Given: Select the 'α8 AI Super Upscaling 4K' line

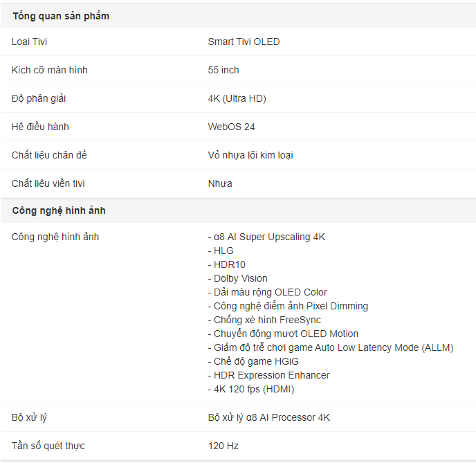Looking at the screenshot, I should [x=266, y=237].
